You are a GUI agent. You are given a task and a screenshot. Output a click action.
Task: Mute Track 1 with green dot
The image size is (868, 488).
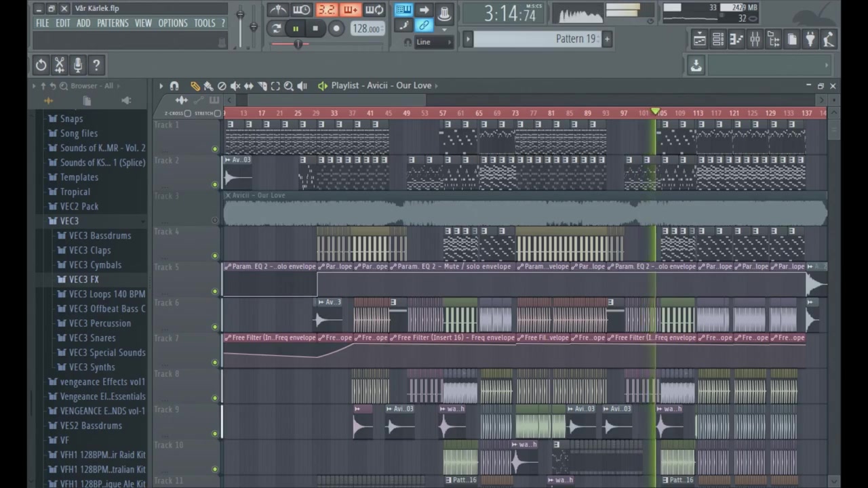click(215, 149)
